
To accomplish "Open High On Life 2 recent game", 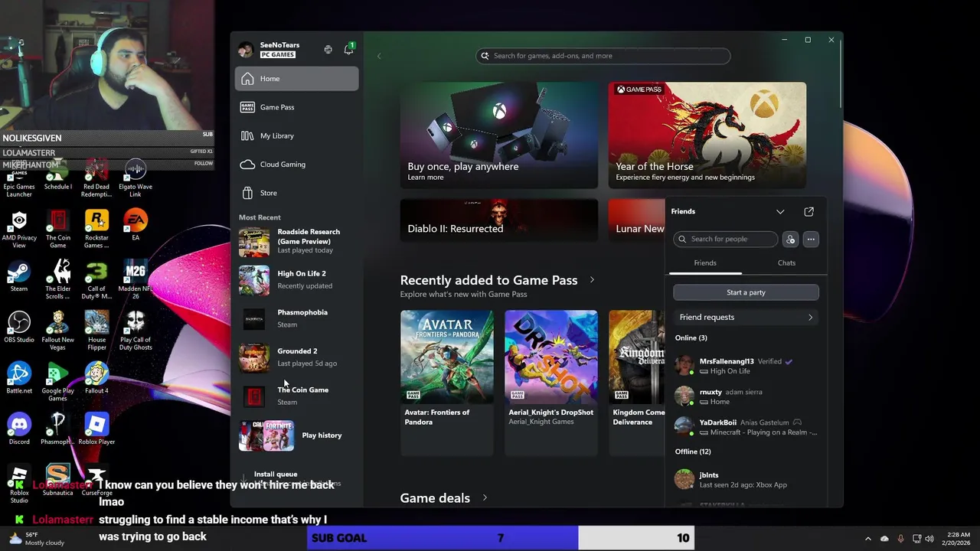I will [x=297, y=280].
